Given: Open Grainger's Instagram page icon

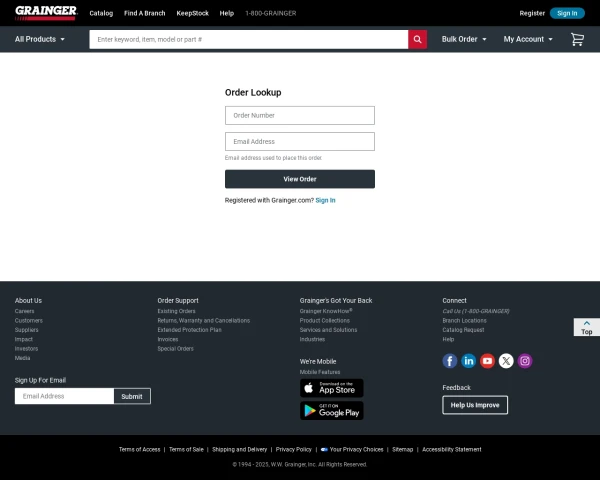Looking at the screenshot, I should click(525, 361).
